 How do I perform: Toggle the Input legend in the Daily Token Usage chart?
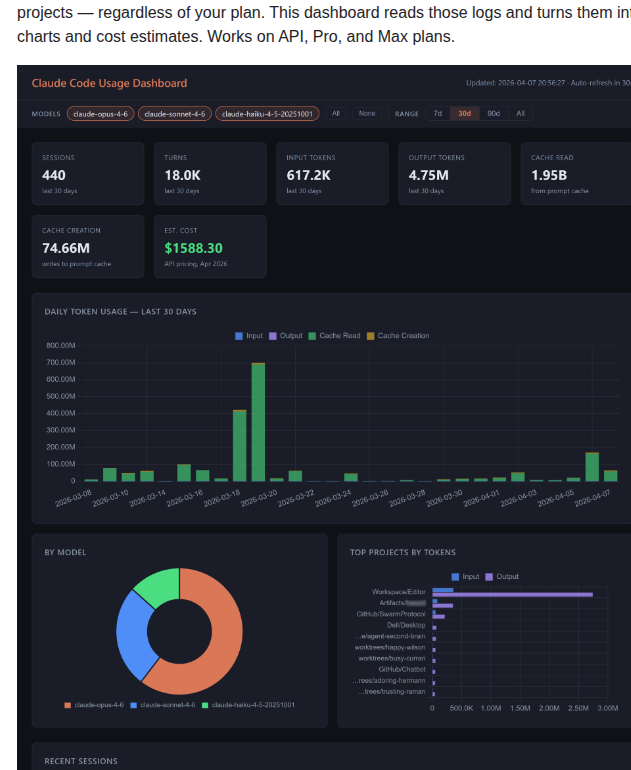click(249, 336)
